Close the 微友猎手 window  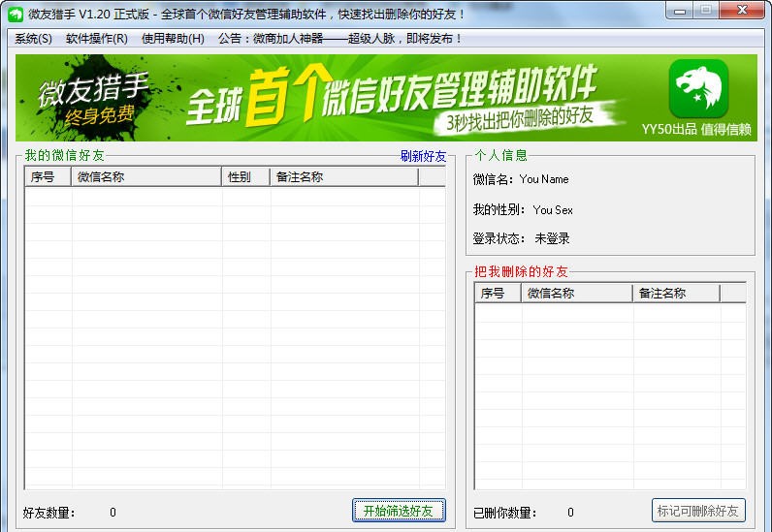tap(743, 11)
